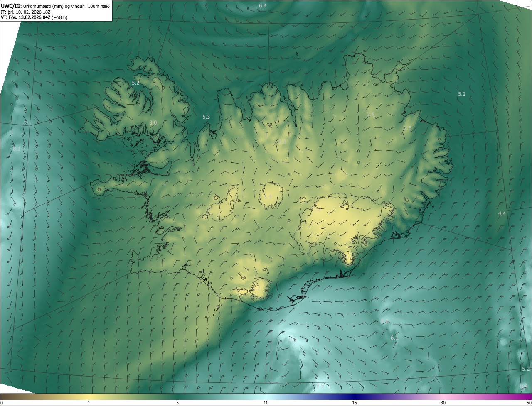The width and height of the screenshot is (532, 406).
Task: Click the title "Úrkomumætti (mm) og vindur i 100m hæð"
Action: tap(66, 6)
